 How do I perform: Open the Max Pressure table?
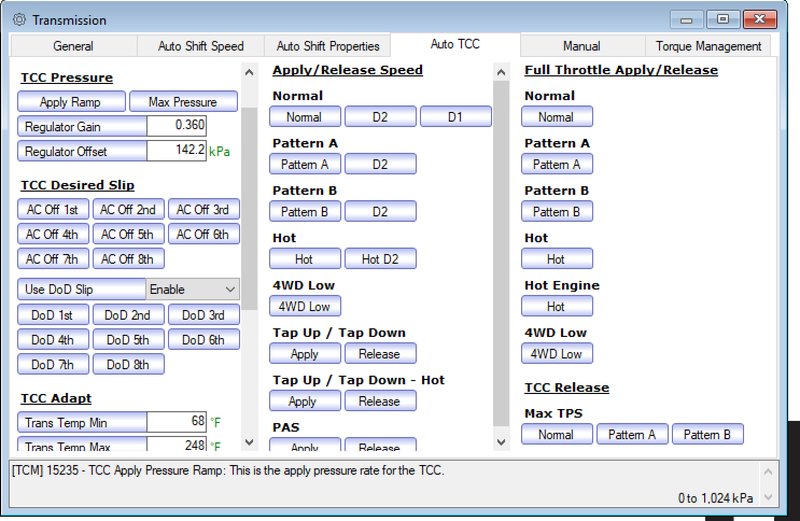pos(183,102)
